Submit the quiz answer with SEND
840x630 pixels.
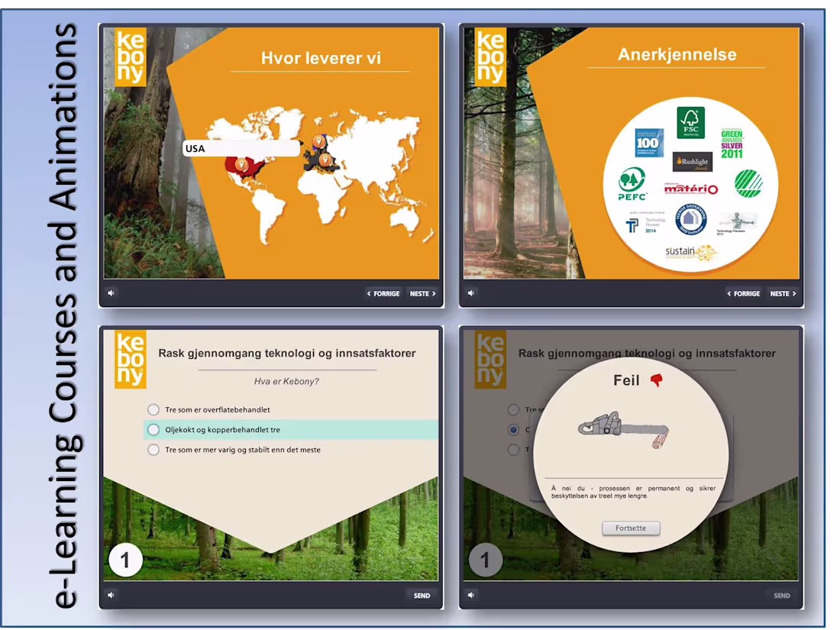tap(422, 595)
